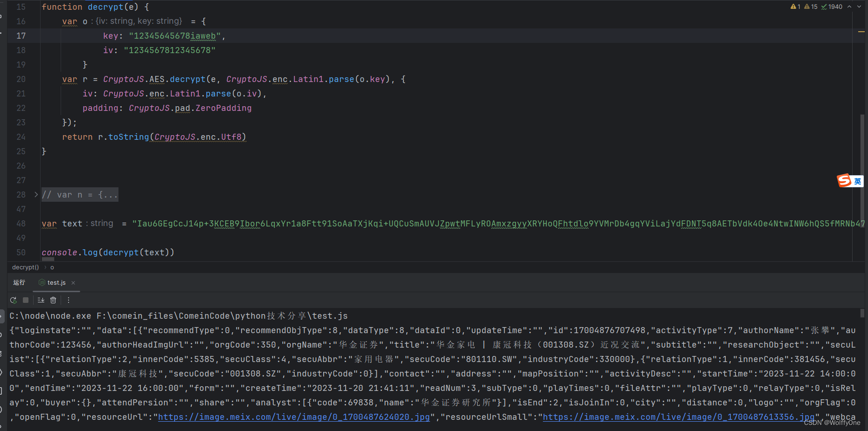Click the folded '// var n = {...' placeholder
Screen dimensions: 868x431
[80, 195]
